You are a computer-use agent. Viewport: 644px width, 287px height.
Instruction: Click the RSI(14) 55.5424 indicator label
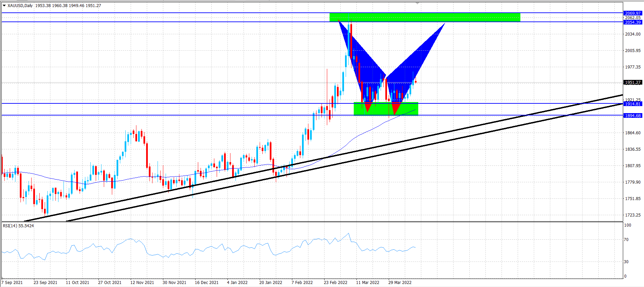pyautogui.click(x=18, y=226)
